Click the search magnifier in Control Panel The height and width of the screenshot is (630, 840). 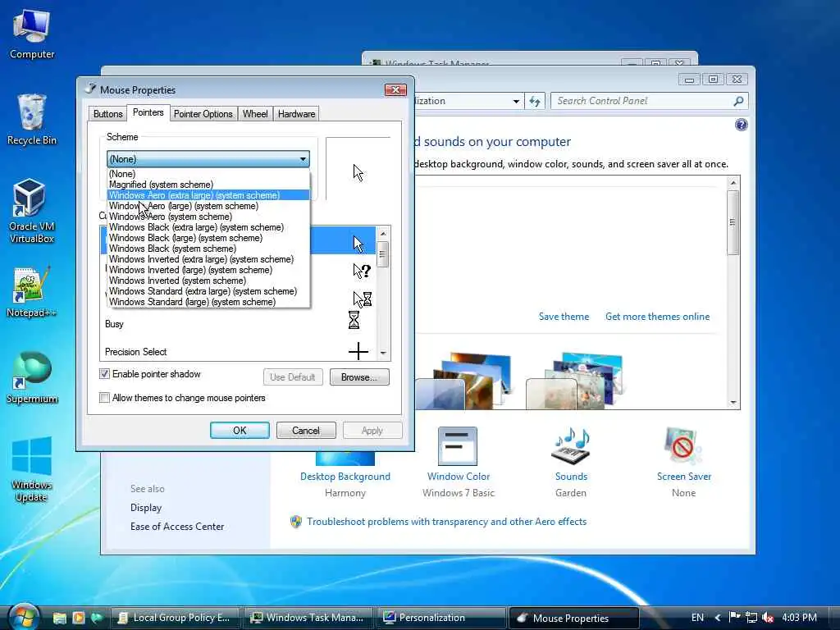tap(738, 101)
